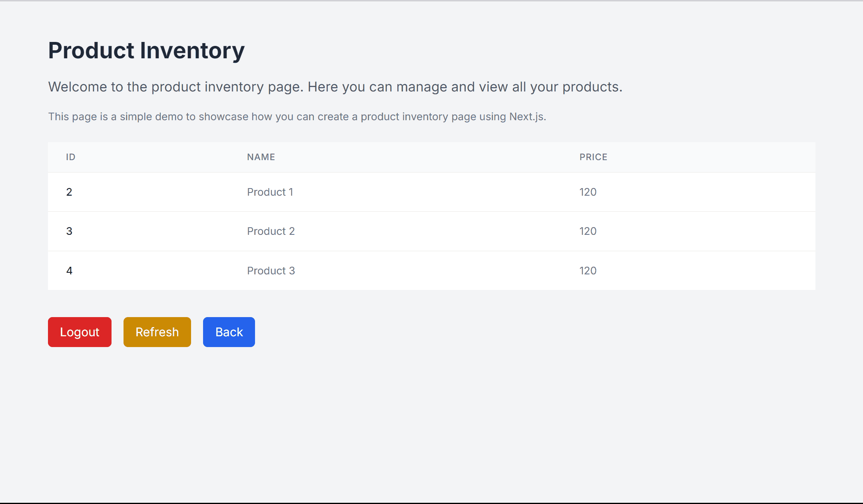Select the Product 2 name cell
Viewport: 863px width, 504px height.
tap(271, 231)
